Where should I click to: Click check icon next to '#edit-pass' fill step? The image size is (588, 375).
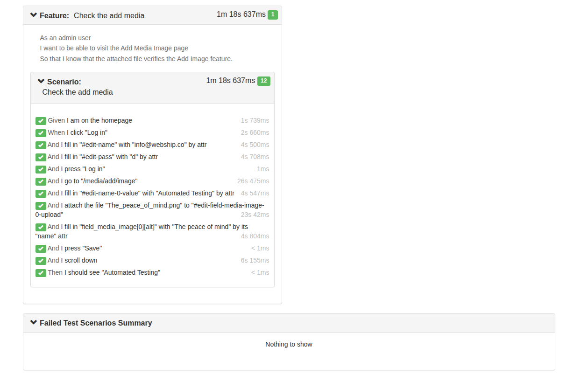pyautogui.click(x=41, y=157)
